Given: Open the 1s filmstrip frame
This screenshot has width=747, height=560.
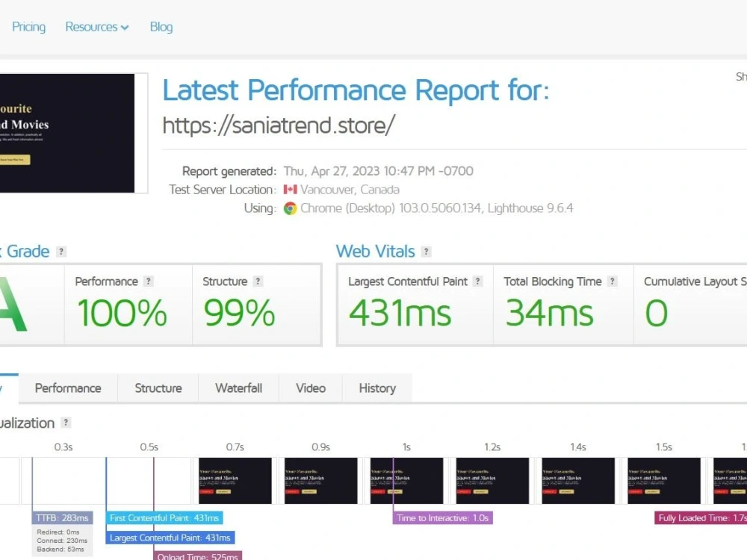Looking at the screenshot, I should [406, 480].
